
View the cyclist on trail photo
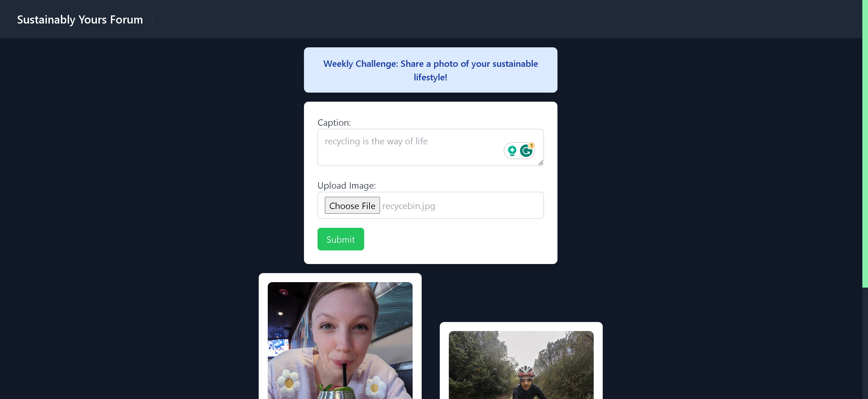coord(521,365)
